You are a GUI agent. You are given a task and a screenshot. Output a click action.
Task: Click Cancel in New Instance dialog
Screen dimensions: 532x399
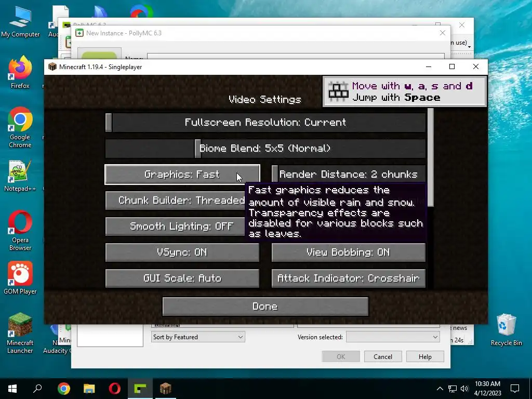click(383, 356)
